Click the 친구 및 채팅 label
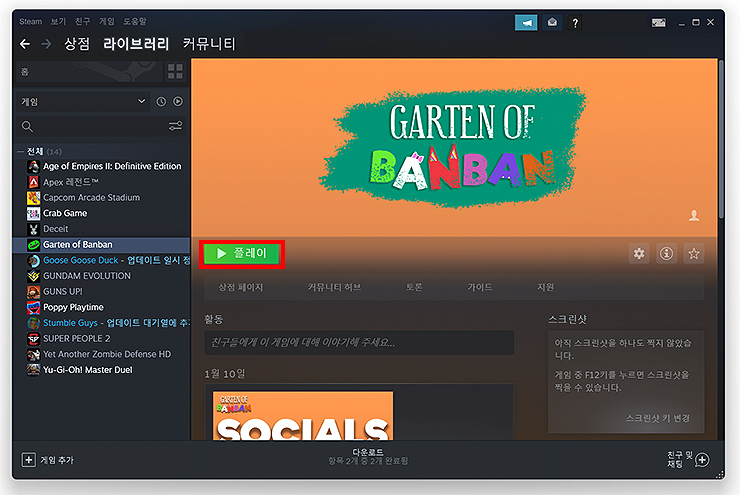Screen dimensions: 740x495 680,460
